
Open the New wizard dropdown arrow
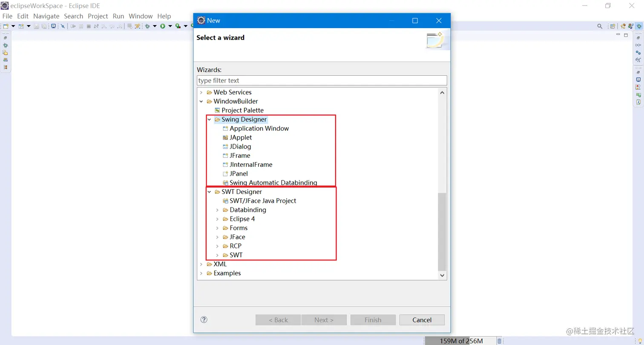point(13,26)
